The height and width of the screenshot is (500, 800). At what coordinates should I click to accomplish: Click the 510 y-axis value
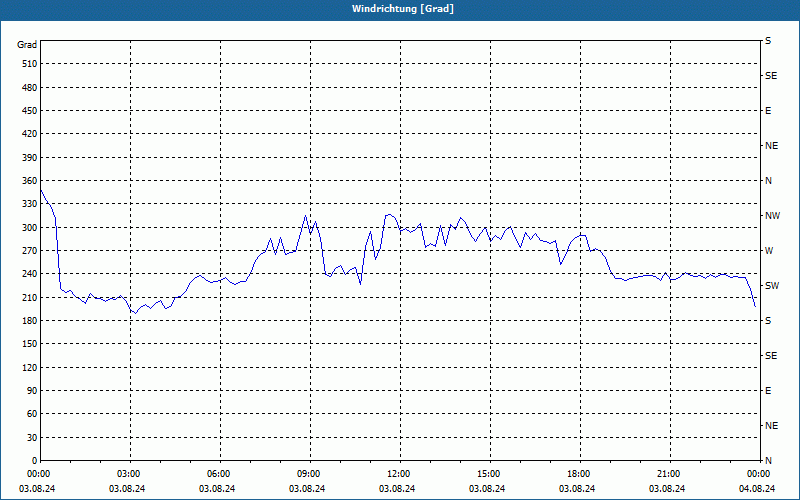click(x=30, y=64)
